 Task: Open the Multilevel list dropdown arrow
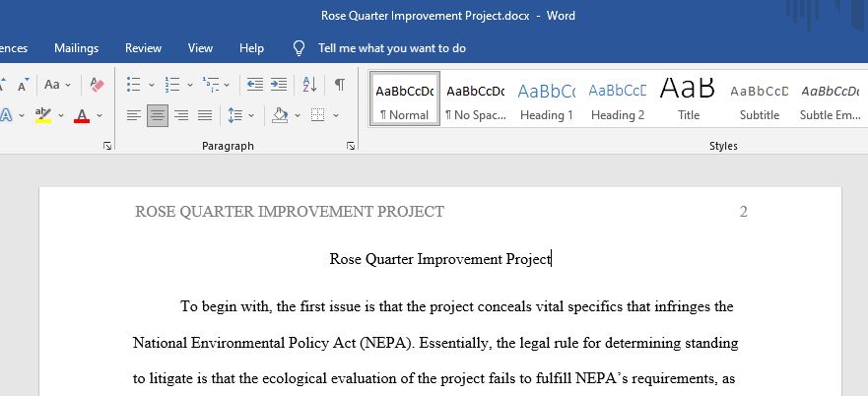(227, 85)
